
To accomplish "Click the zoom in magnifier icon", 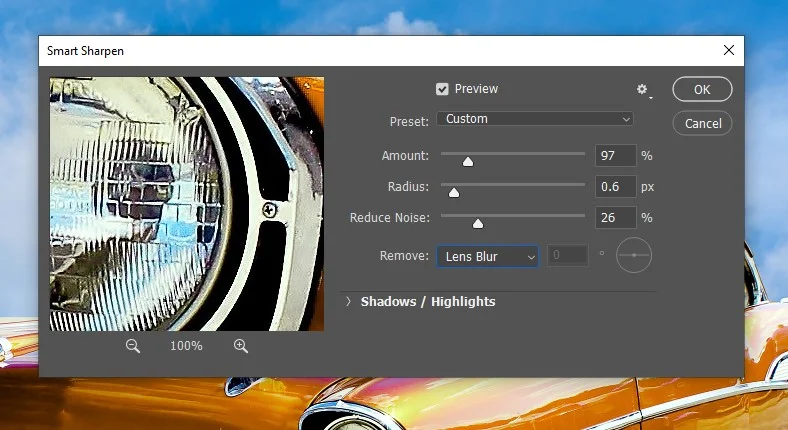I will point(240,345).
